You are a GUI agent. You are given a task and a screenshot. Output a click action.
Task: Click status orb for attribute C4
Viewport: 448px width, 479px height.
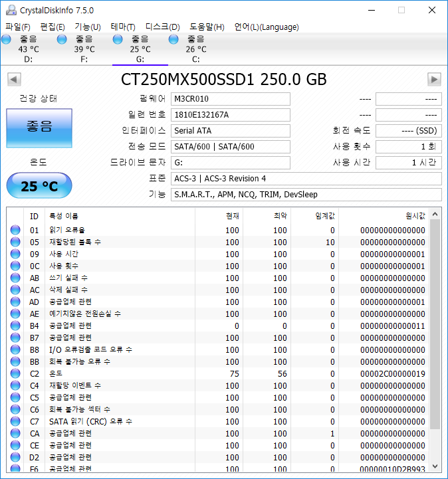coord(15,385)
